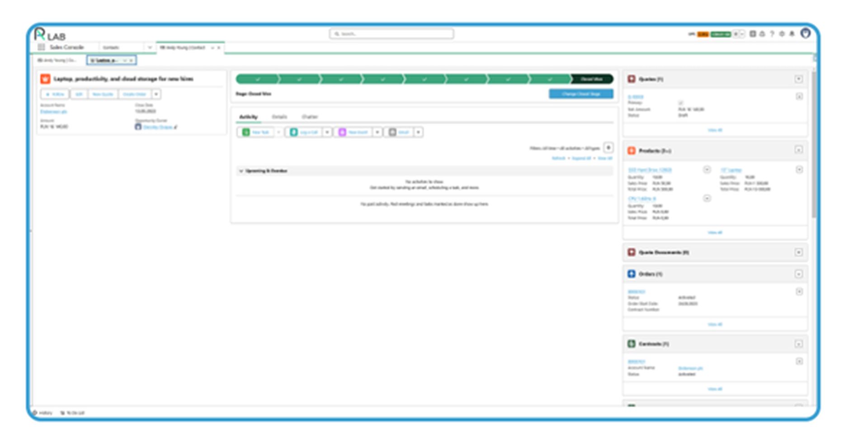Screen dimensions: 868x444
Task: Click the Help question mark icon
Action: [x=772, y=34]
